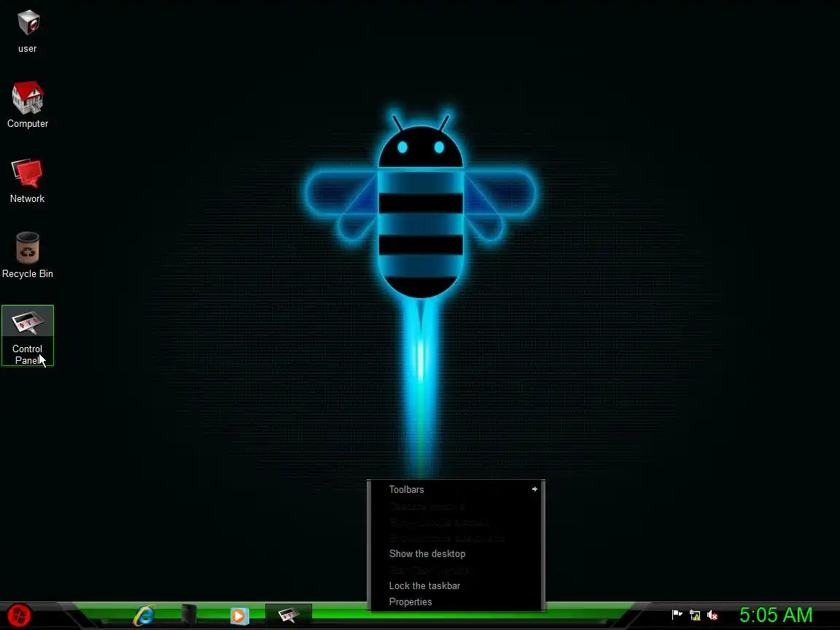Select the Network desktop icon
Image resolution: width=840 pixels, height=630 pixels.
click(x=27, y=181)
